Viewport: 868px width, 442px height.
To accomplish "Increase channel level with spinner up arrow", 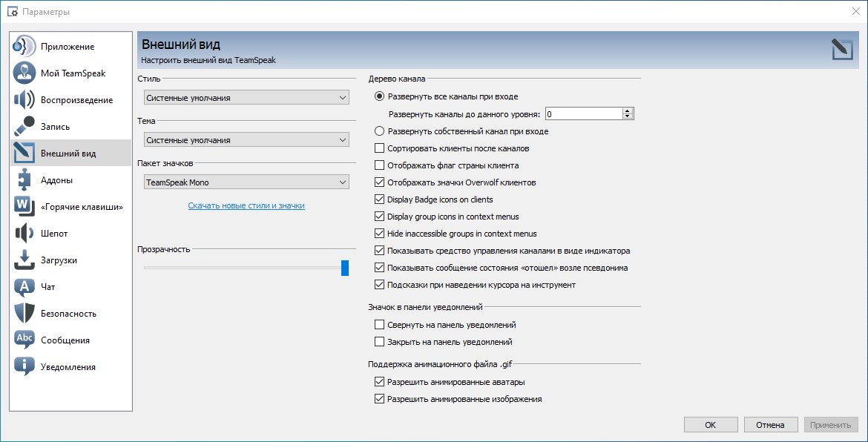I will point(627,110).
